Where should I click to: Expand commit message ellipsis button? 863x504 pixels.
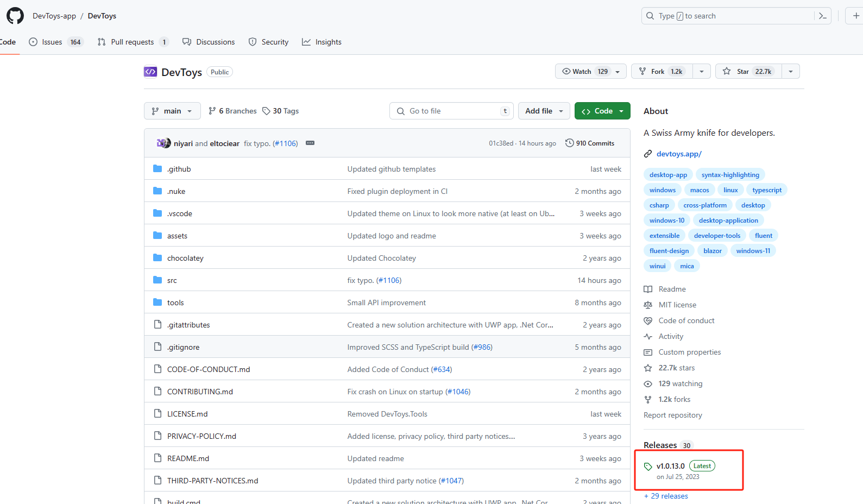tap(310, 143)
